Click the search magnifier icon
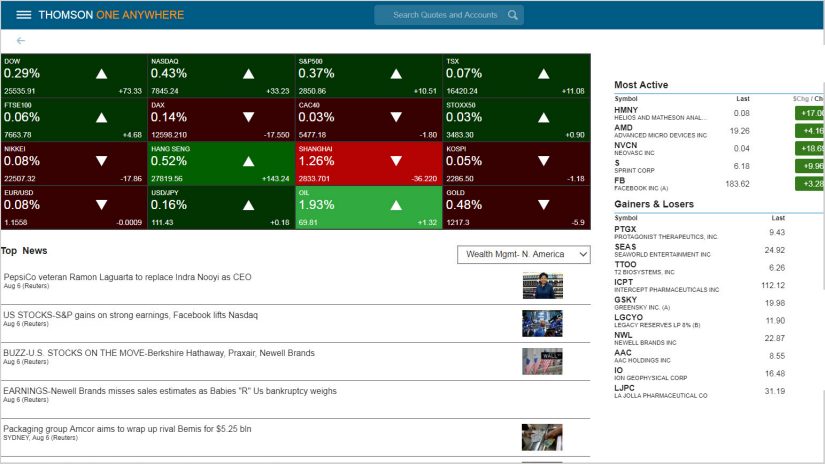 click(x=512, y=15)
